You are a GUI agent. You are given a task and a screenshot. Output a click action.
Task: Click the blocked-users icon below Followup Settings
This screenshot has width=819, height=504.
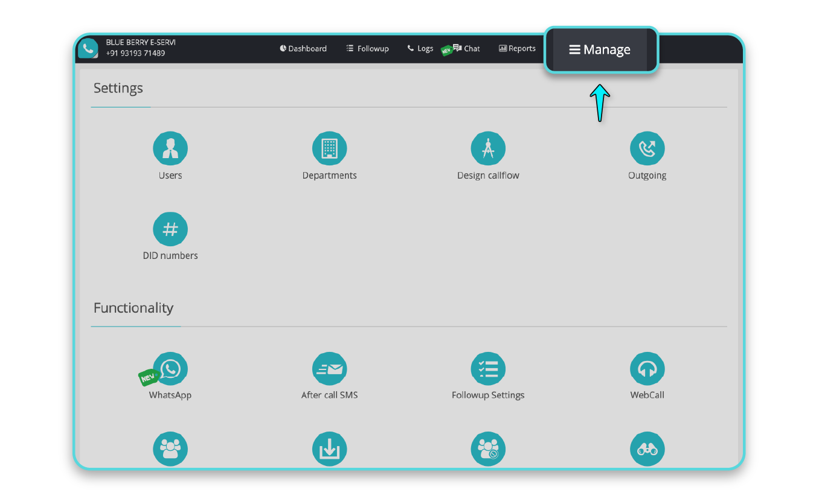click(488, 448)
